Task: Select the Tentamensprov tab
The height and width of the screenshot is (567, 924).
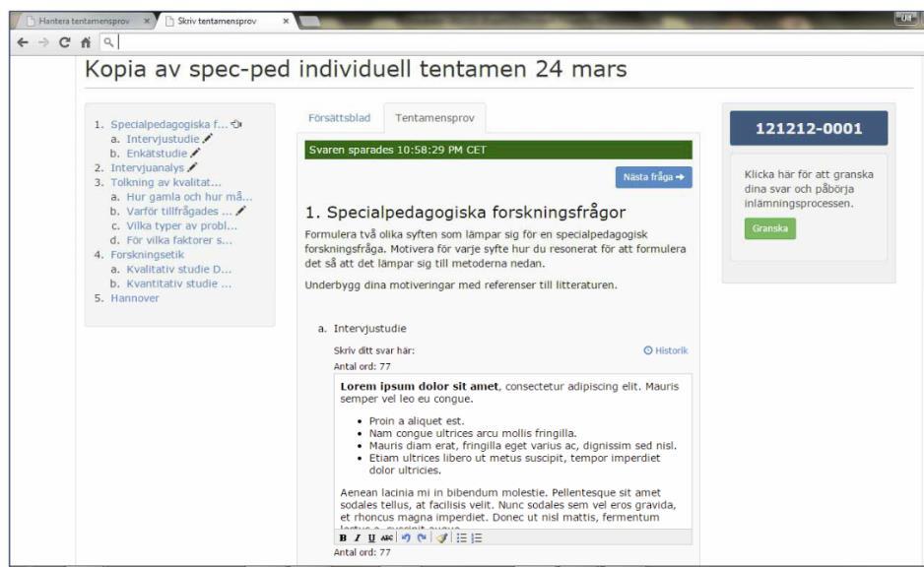Action: tap(434, 118)
